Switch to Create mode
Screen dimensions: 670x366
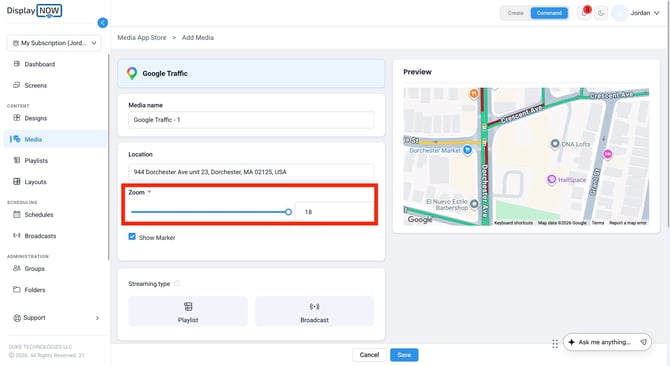pyautogui.click(x=516, y=13)
